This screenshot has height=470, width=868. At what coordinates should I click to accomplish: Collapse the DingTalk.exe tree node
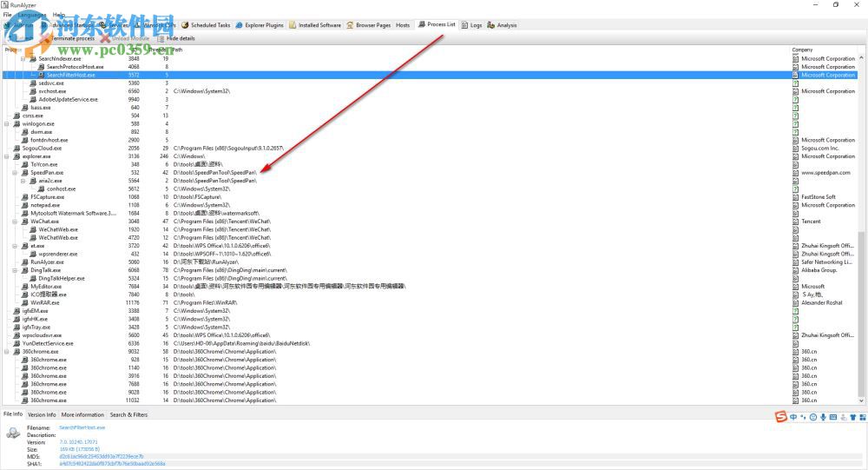(x=15, y=270)
